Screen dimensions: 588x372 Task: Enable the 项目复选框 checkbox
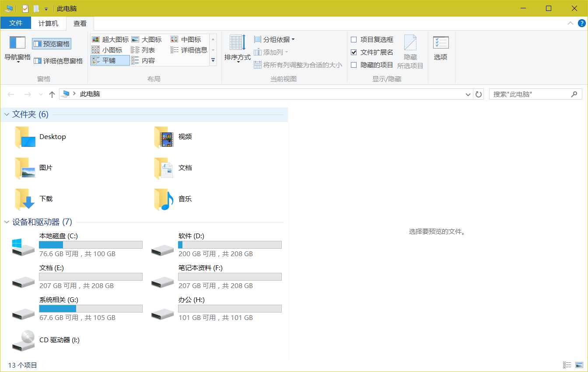pos(354,39)
